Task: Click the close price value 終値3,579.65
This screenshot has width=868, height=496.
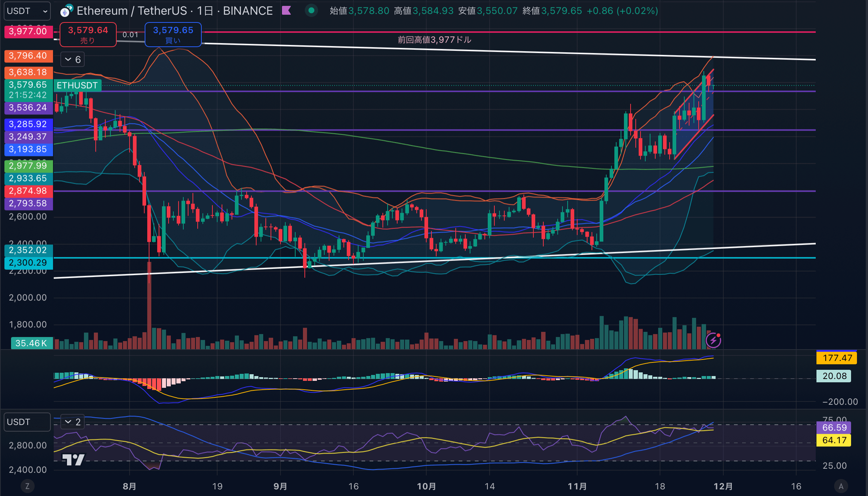Action: click(x=552, y=11)
